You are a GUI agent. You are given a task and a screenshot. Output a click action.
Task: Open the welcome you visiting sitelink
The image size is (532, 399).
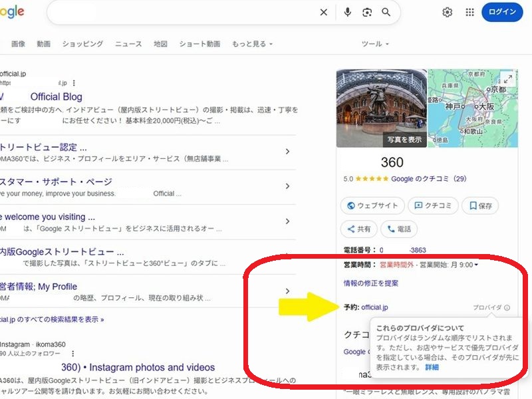pos(47,217)
